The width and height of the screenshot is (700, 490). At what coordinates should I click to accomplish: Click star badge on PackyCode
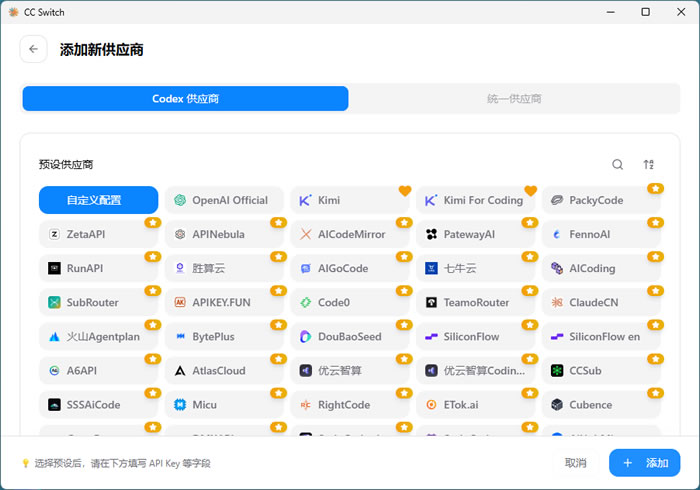[x=655, y=188]
